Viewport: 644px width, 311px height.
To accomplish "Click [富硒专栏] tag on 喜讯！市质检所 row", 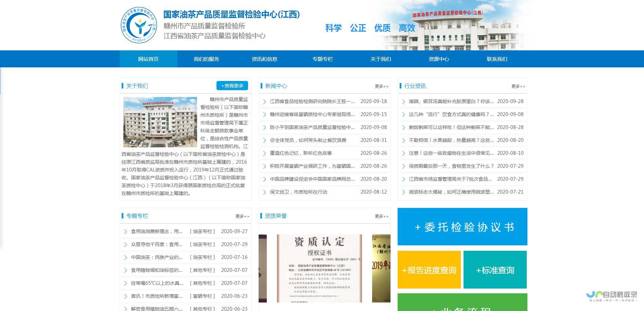I will (x=203, y=296).
